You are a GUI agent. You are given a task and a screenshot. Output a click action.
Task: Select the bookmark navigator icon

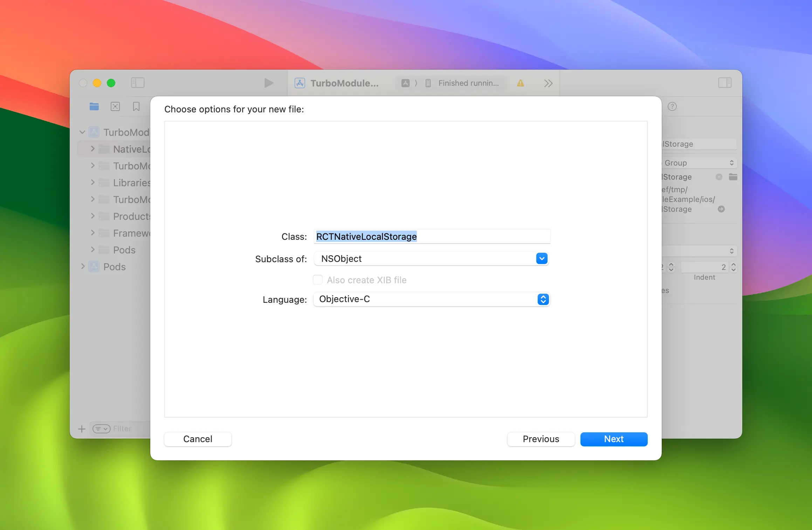tap(136, 107)
